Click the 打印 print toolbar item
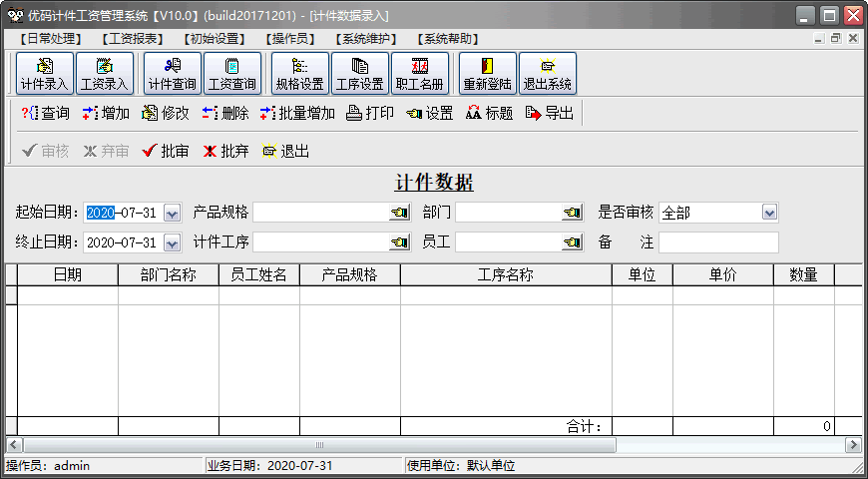The height and width of the screenshot is (479, 868). click(x=370, y=114)
